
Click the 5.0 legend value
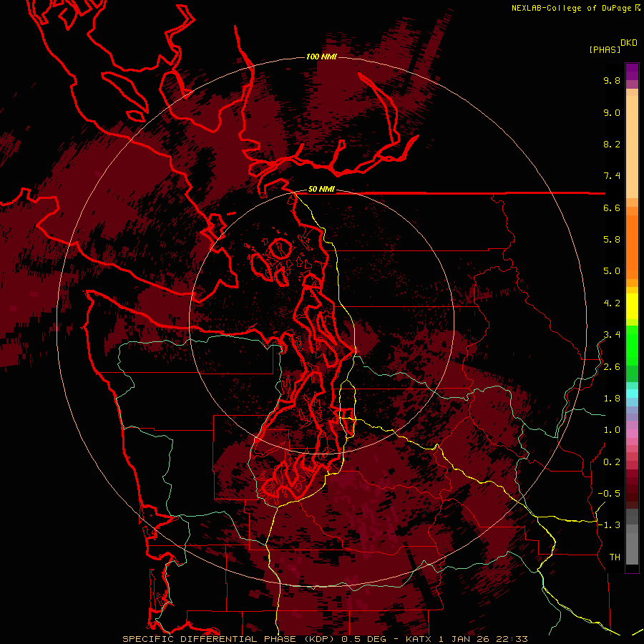pos(612,271)
